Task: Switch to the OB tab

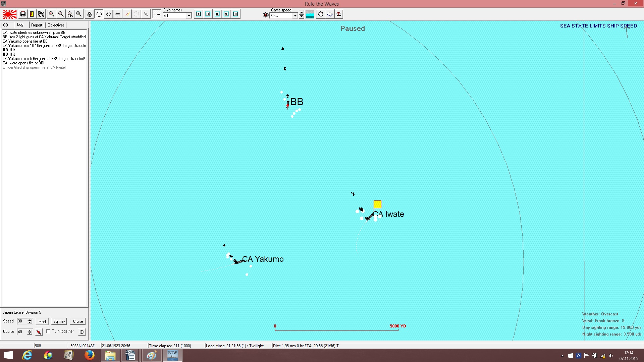Action: coord(6,25)
